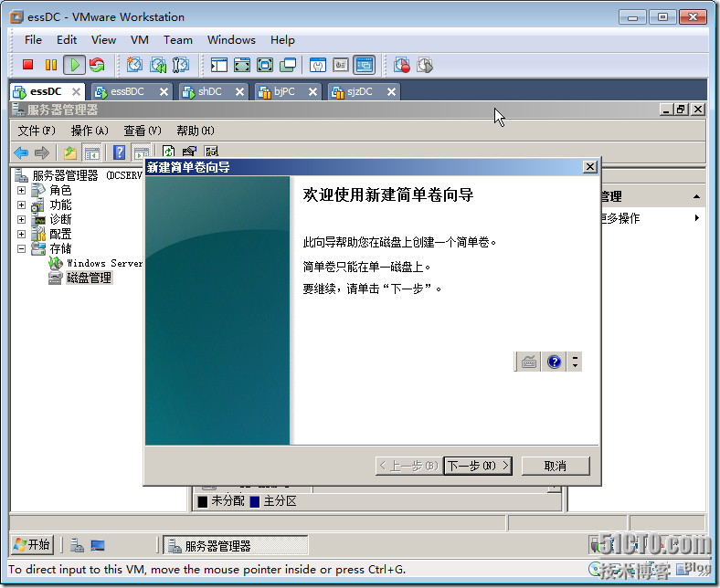
Task: Enter full screen mode icon
Action: [x=265, y=65]
